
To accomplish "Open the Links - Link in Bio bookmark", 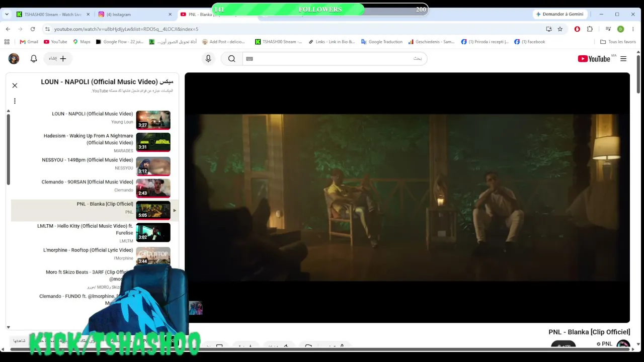I will click(332, 42).
